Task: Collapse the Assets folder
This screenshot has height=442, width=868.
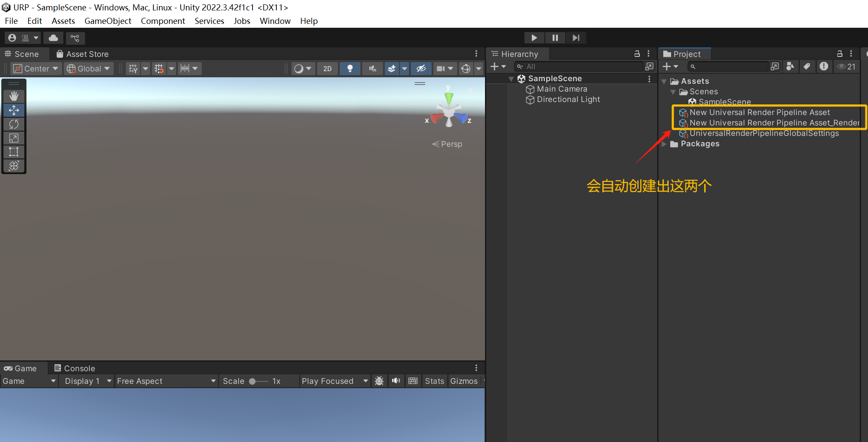Action: tap(664, 81)
